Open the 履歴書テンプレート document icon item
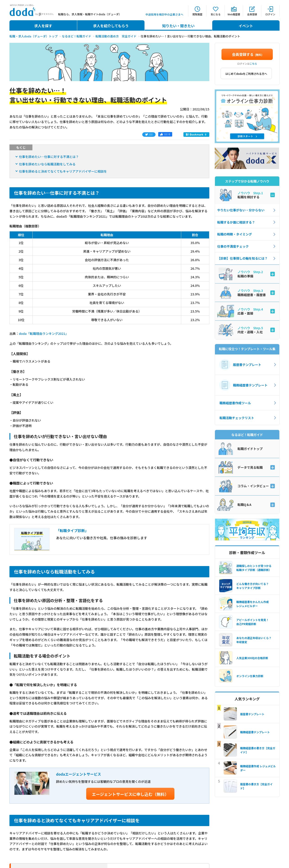This screenshot has height=868, width=289. tap(247, 365)
